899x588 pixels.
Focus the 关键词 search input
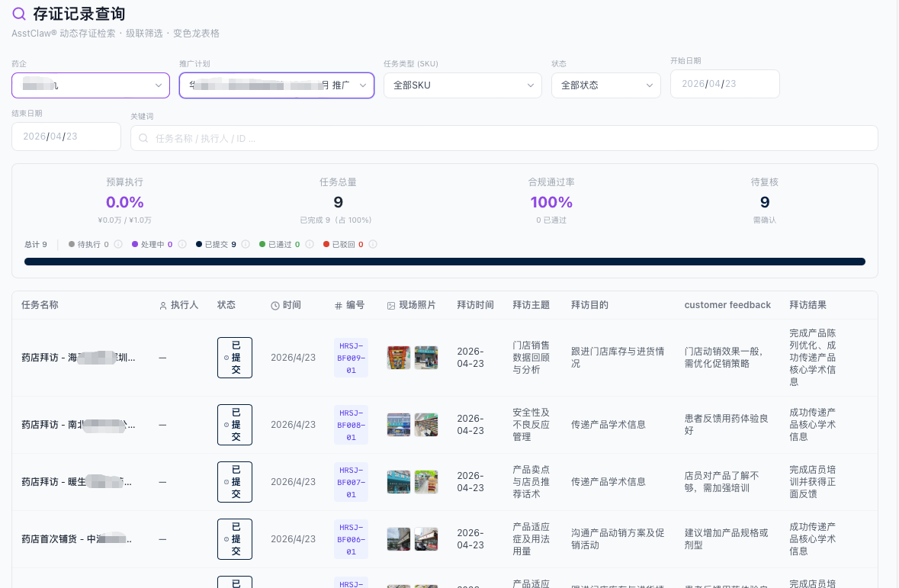[504, 138]
